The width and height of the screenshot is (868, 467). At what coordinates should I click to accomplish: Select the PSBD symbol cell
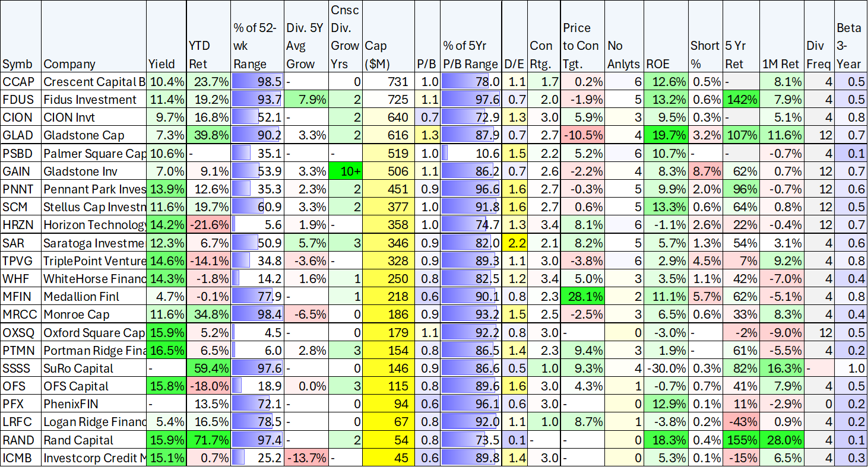tap(20, 154)
